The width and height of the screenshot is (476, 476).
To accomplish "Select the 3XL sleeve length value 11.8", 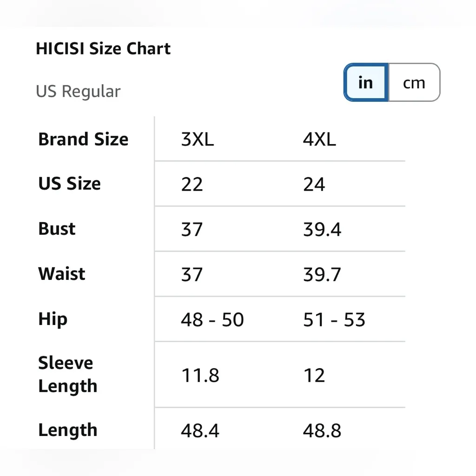I will 200,375.
